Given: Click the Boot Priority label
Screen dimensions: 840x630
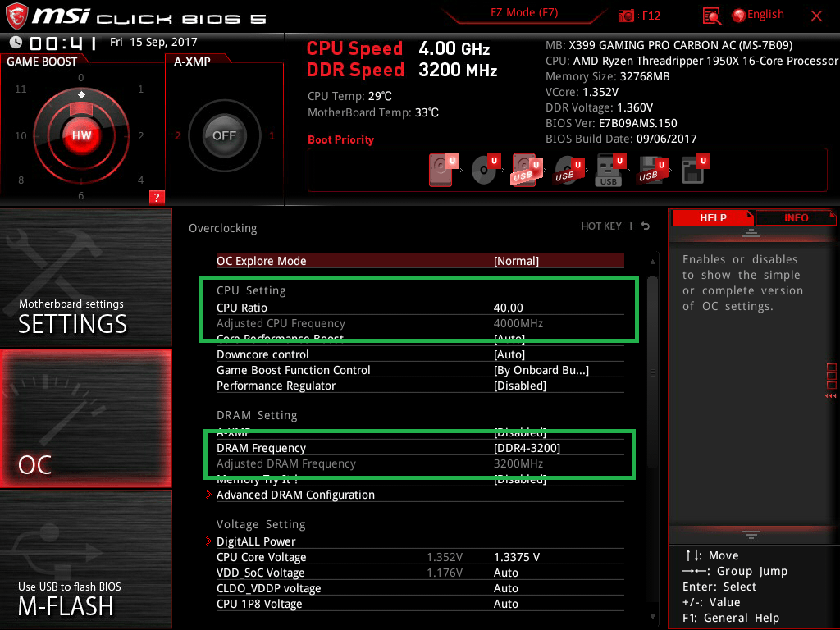Looking at the screenshot, I should click(x=340, y=139).
